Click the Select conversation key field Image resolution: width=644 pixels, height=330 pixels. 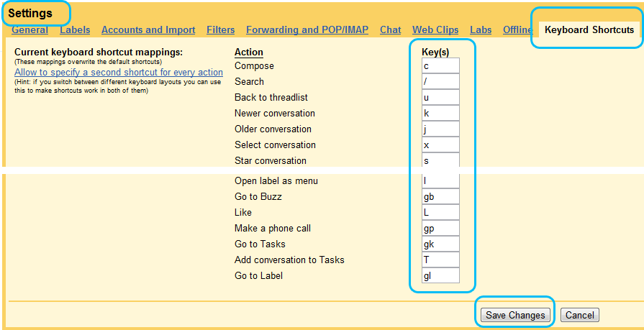coord(440,145)
